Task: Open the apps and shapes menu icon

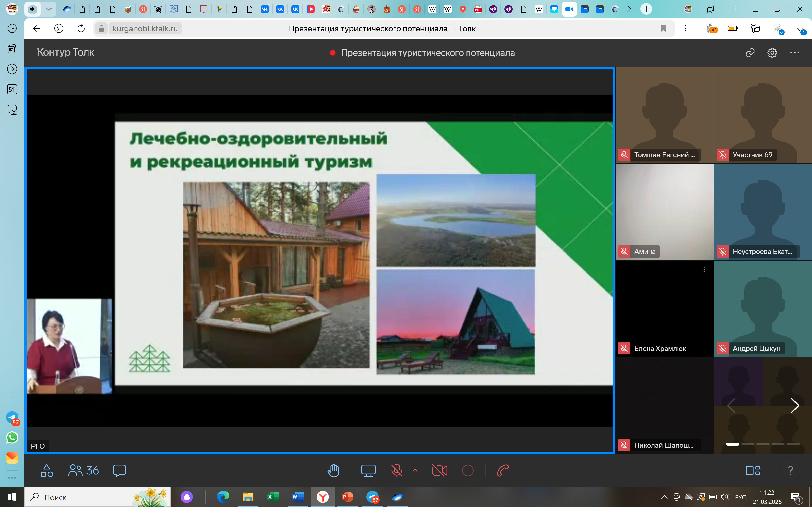Action: point(47,470)
